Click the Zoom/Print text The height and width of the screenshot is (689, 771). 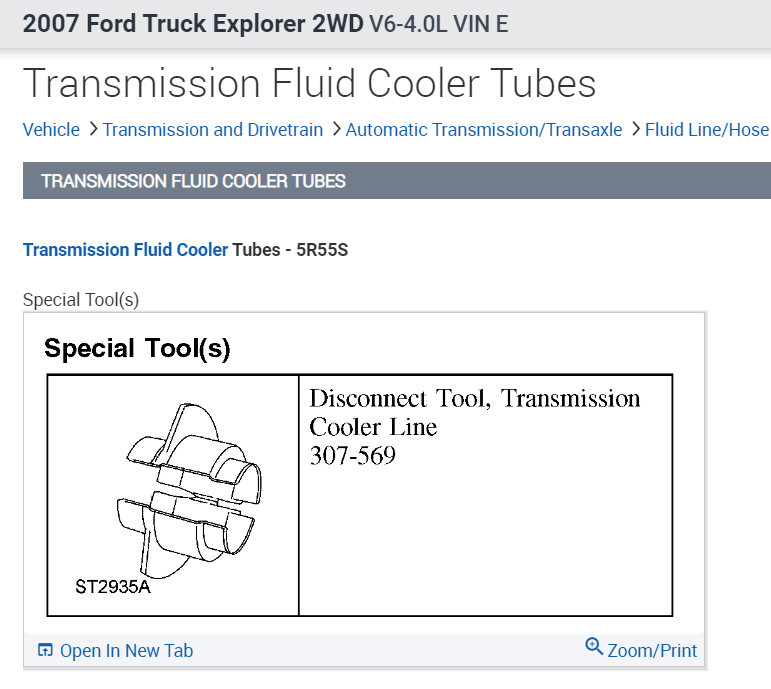coord(652,651)
